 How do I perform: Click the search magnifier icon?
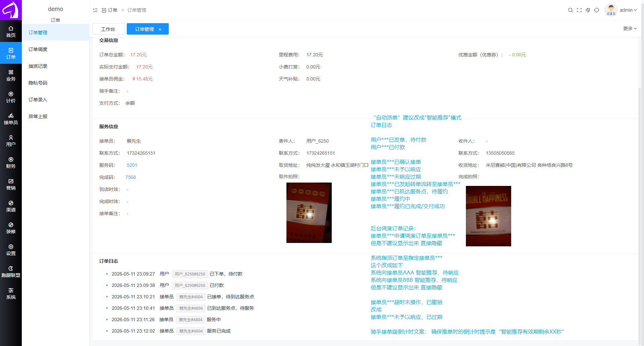point(570,10)
